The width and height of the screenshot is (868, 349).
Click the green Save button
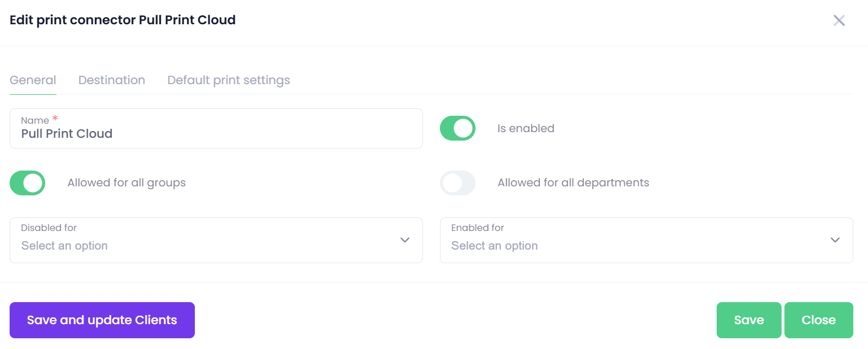[x=748, y=320]
